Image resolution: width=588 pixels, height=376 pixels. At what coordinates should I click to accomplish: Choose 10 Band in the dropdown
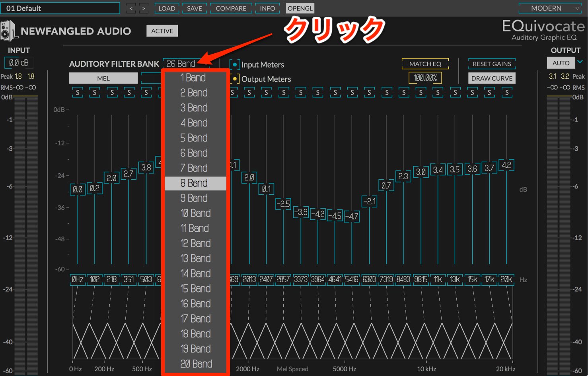[195, 213]
